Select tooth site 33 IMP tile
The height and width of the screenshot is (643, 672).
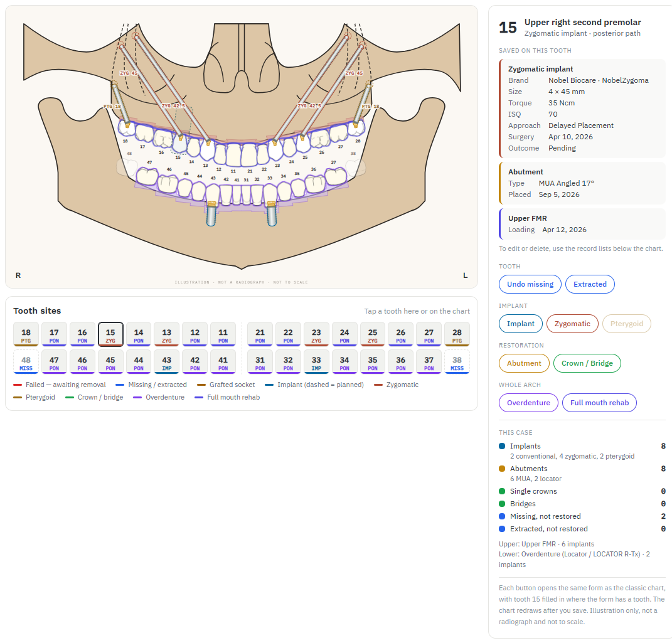[316, 362]
